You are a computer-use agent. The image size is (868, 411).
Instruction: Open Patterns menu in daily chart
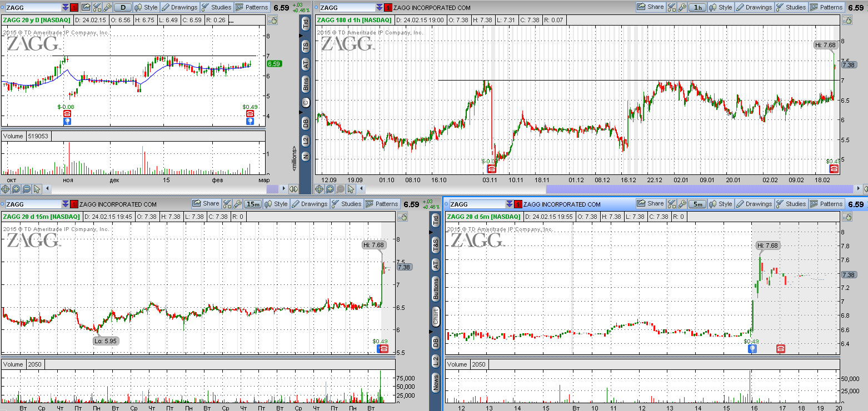(x=252, y=7)
